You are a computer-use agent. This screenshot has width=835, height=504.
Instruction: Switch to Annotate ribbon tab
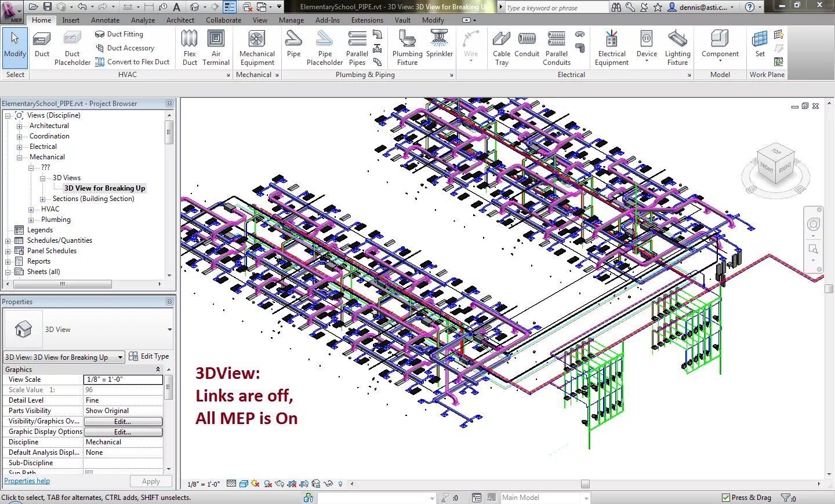pyautogui.click(x=105, y=20)
